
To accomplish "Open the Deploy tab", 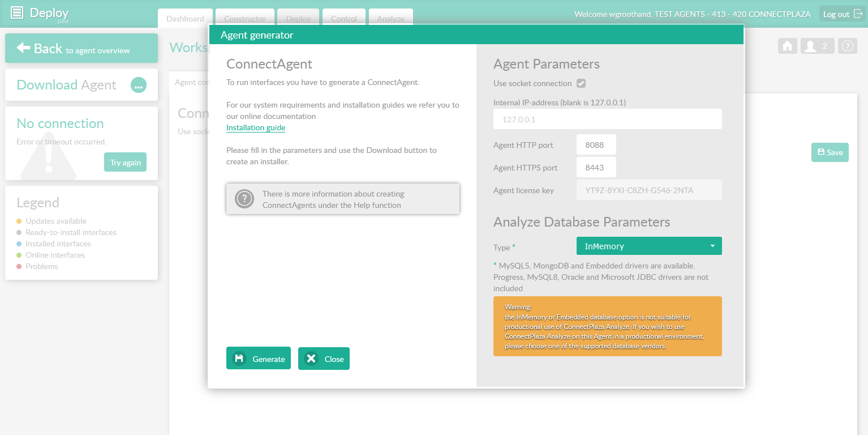I will pos(298,18).
